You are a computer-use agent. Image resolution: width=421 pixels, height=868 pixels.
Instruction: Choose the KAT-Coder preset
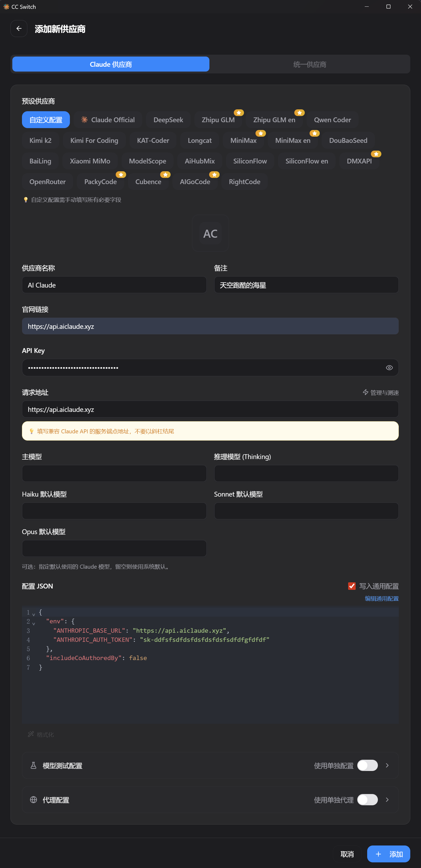[x=153, y=140]
